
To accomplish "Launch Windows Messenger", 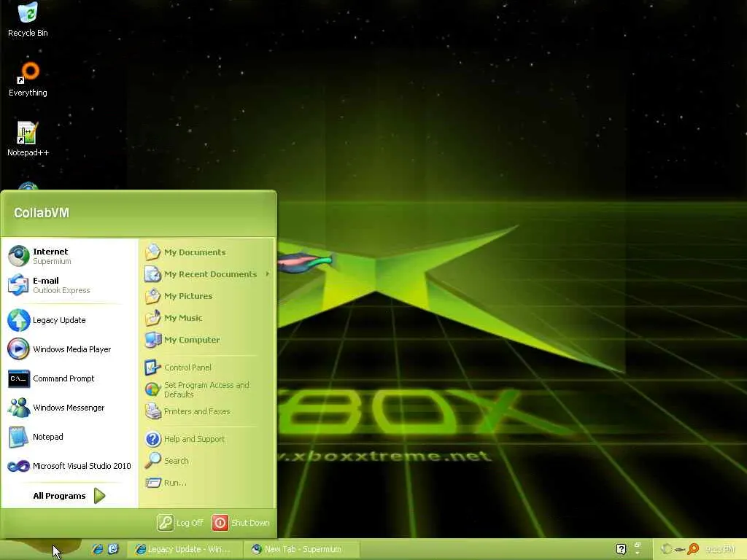I will coord(69,408).
